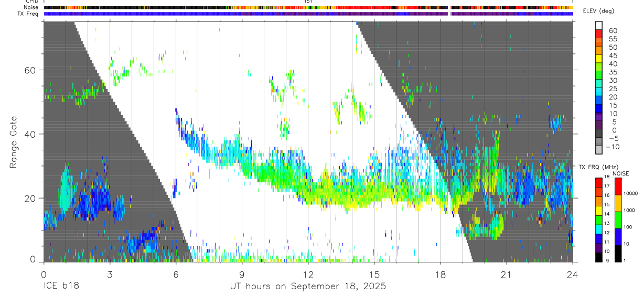Pick the black bottom segment of TX FRQ colorbar
644x297 pixels.
[x=598, y=257]
